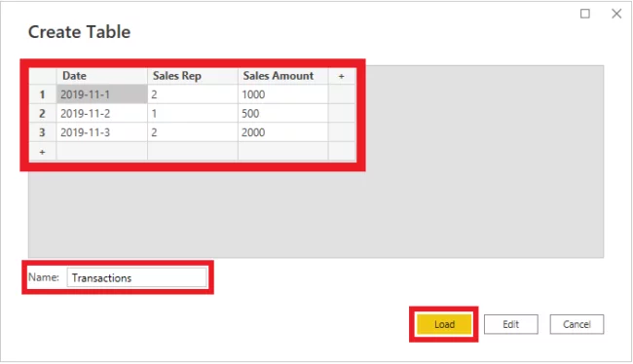This screenshot has height=364, width=633.
Task: Add a new row with plus icon
Action: point(43,152)
